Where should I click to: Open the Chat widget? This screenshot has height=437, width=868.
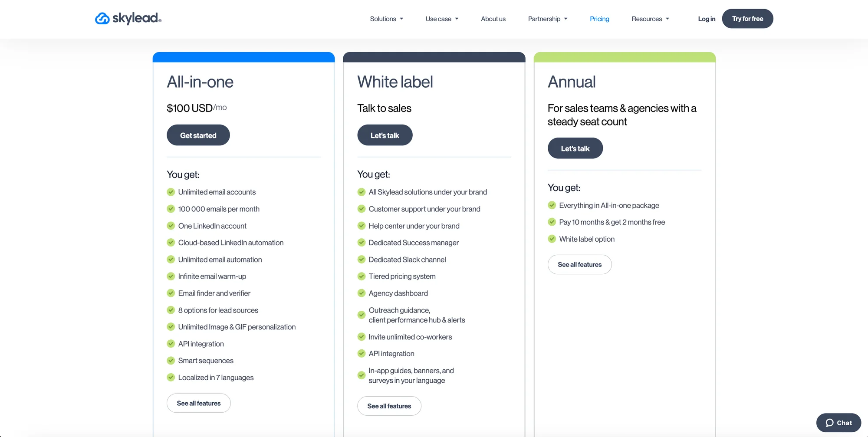(x=838, y=423)
